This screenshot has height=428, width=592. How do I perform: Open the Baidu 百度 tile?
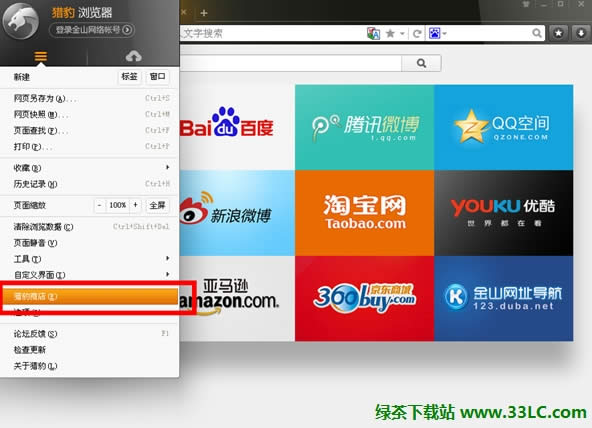coord(237,127)
